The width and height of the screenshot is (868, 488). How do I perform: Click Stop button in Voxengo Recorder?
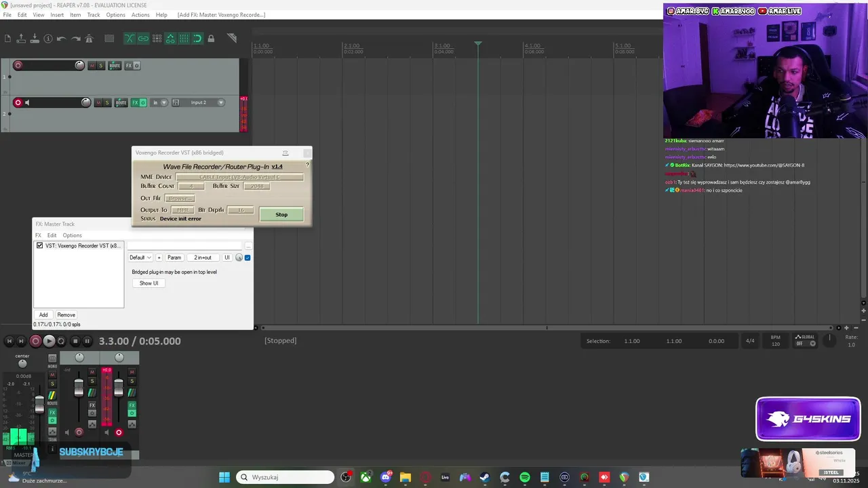tap(281, 214)
